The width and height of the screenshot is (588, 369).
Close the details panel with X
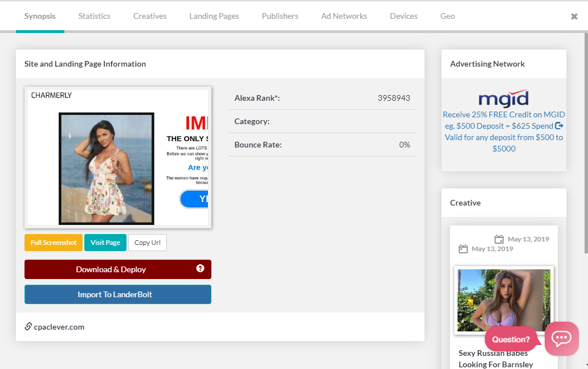(574, 17)
